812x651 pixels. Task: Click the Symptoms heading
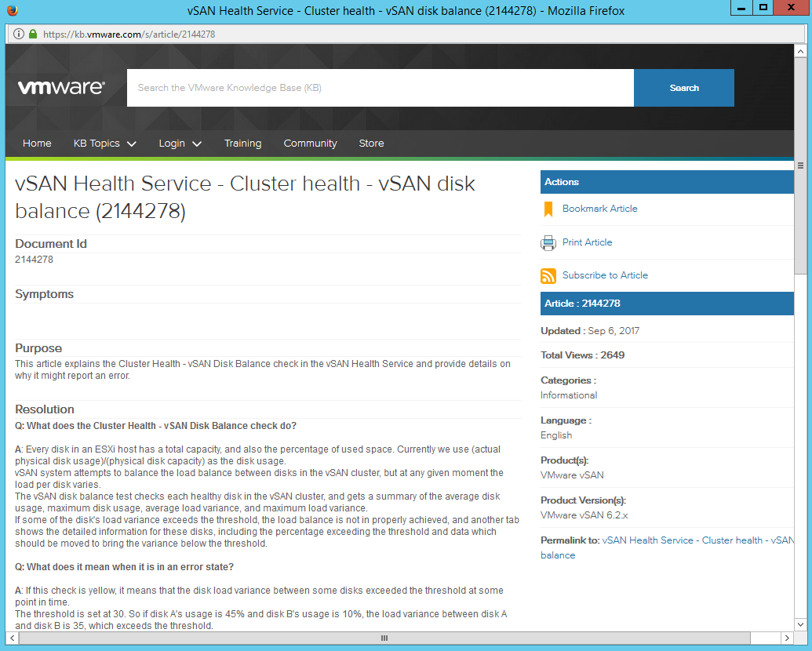click(45, 294)
